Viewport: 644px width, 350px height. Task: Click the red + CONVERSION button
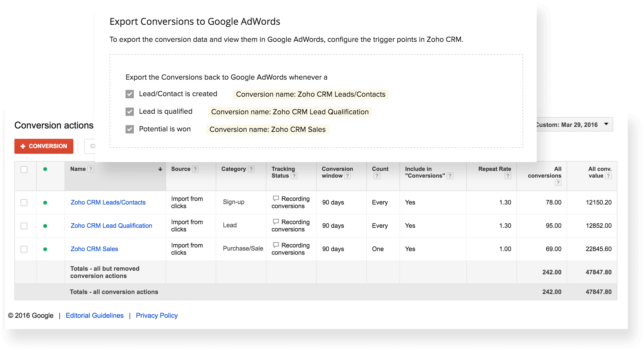tap(44, 146)
